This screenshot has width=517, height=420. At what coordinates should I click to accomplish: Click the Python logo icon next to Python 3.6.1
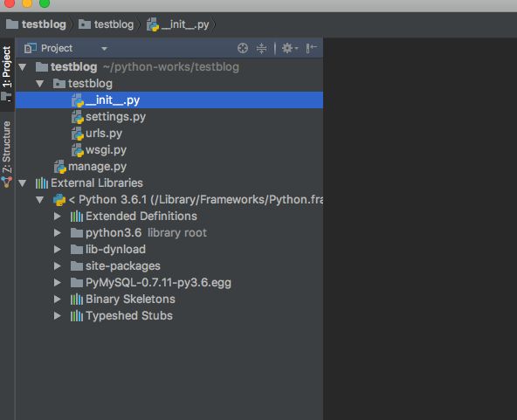59,200
